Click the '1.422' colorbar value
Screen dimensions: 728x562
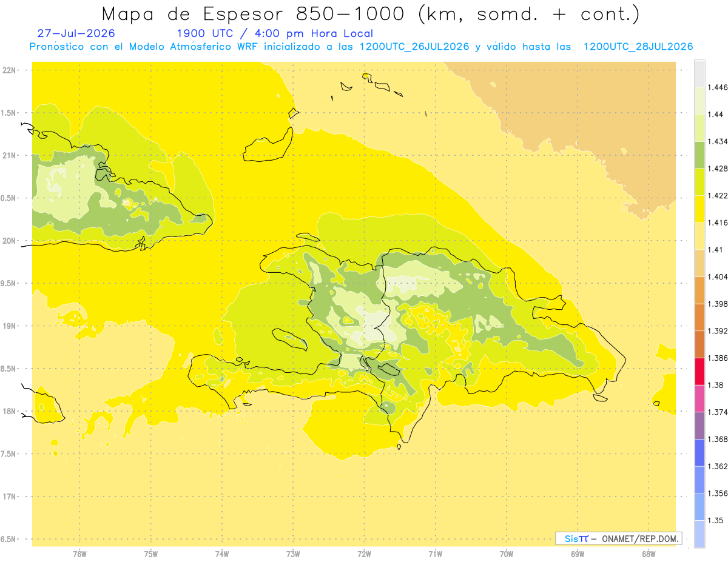(717, 196)
